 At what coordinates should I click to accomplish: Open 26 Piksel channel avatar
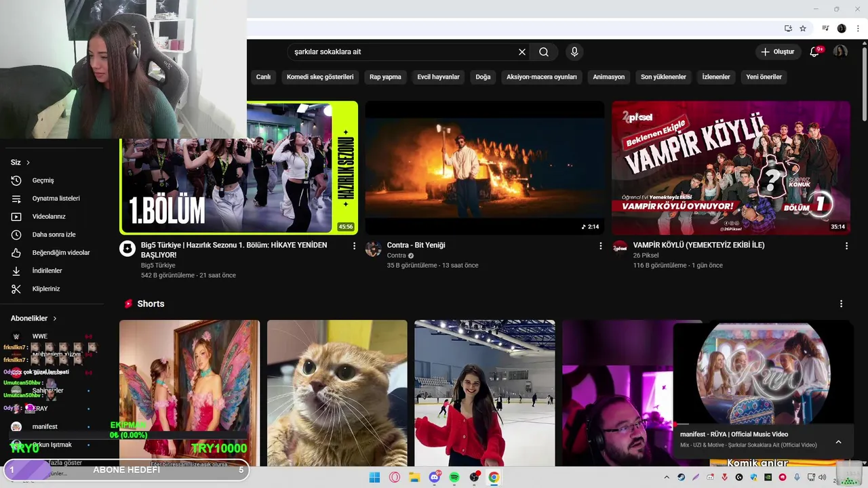[x=620, y=247]
